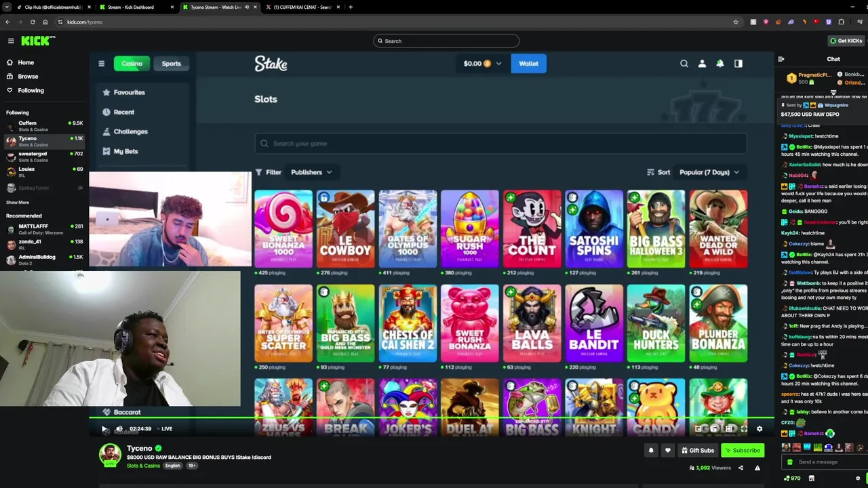Toggle the Stake side panel icon
This screenshot has height=488, width=868.
(x=738, y=64)
